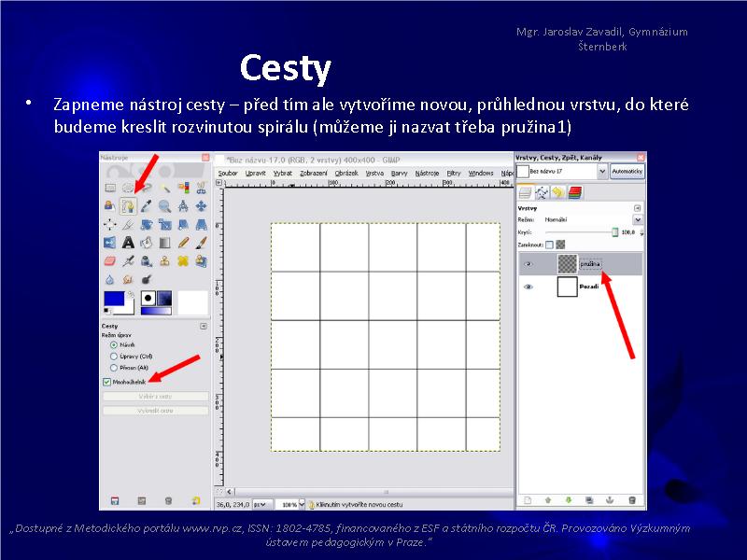Select the Paintbrush tool
Viewport: 747px width, 560px height.
coord(201,243)
